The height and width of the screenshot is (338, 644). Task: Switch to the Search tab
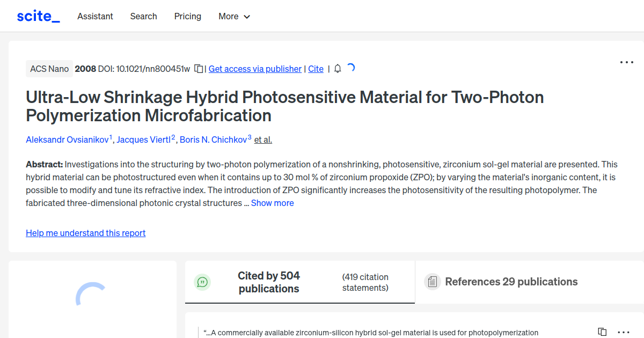(x=143, y=16)
